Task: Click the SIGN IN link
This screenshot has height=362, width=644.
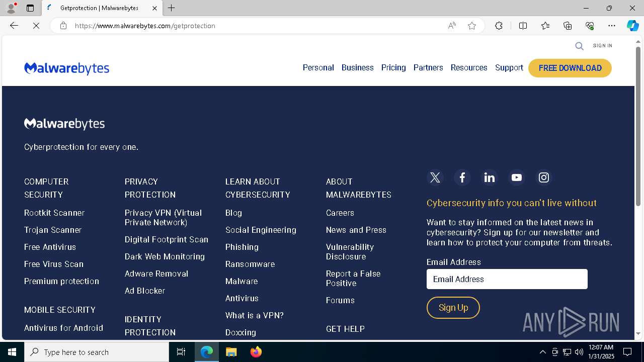Action: pos(602,46)
